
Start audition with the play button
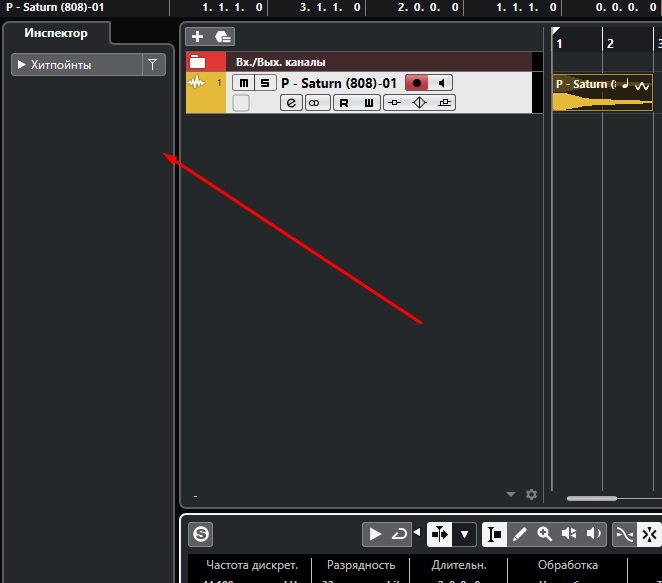coord(375,534)
